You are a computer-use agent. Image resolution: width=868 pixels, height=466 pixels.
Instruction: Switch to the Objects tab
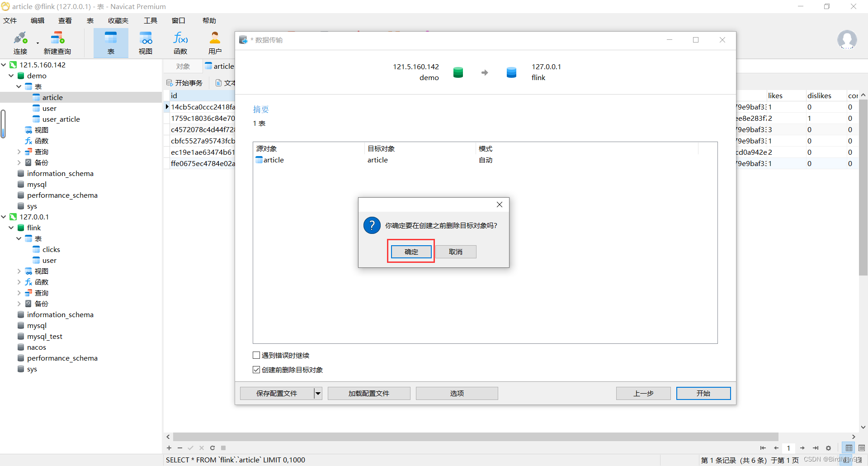click(183, 67)
